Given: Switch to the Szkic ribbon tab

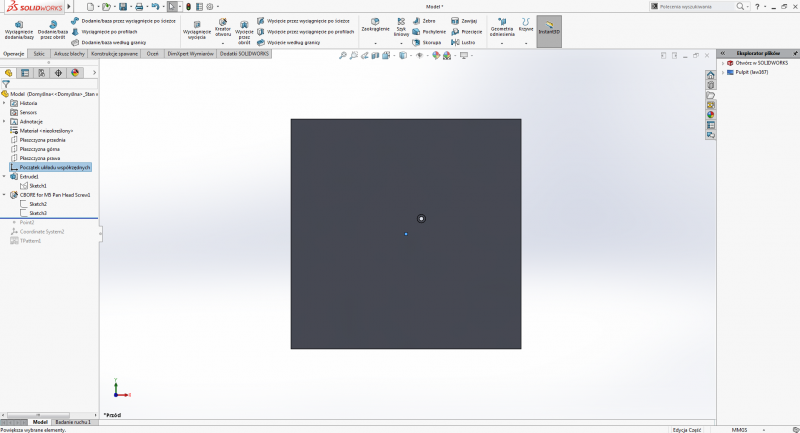Looking at the screenshot, I should click(x=39, y=53).
